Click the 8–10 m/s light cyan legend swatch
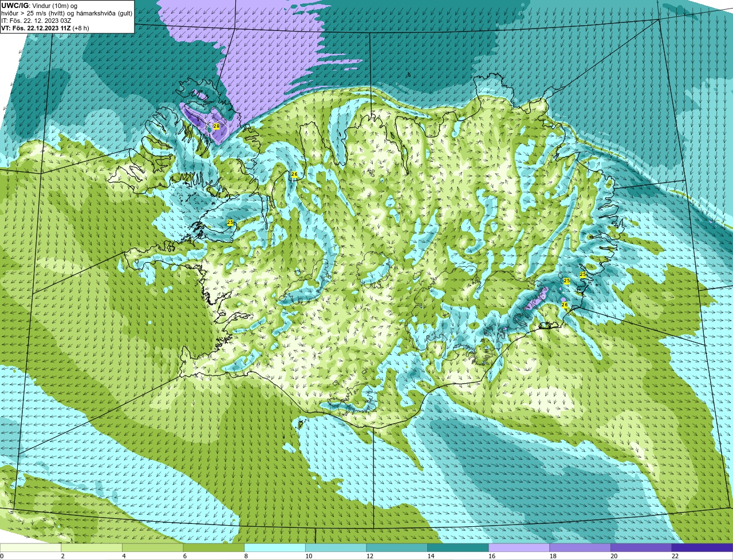 pos(275,547)
